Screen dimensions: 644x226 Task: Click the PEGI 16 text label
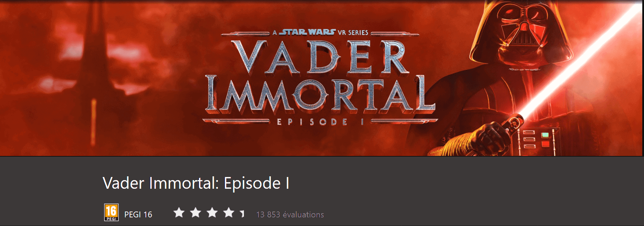(138, 215)
